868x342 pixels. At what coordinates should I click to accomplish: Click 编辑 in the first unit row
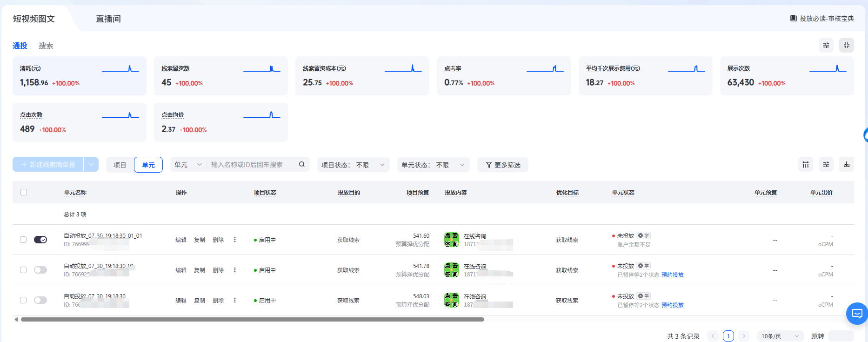[x=181, y=240]
